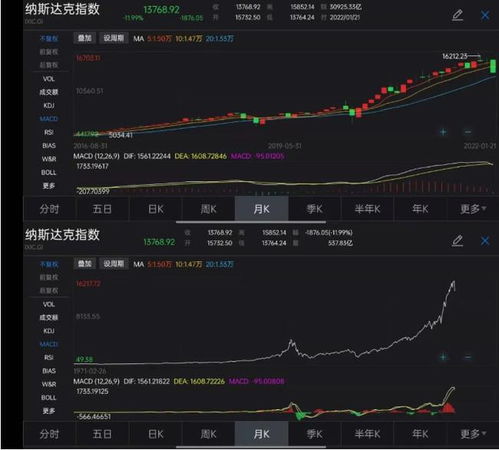The width and height of the screenshot is (499, 450).
Task: Select 前复权 option in upper chart sidebar
Action: pyautogui.click(x=49, y=52)
